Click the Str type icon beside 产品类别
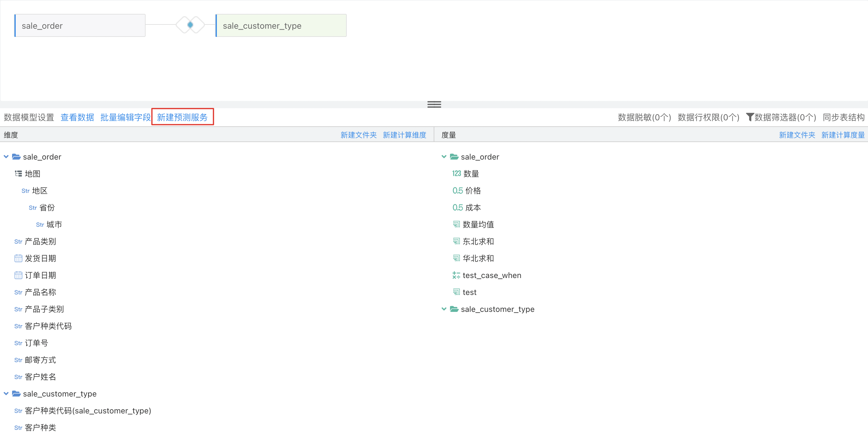The image size is (868, 437). [18, 241]
